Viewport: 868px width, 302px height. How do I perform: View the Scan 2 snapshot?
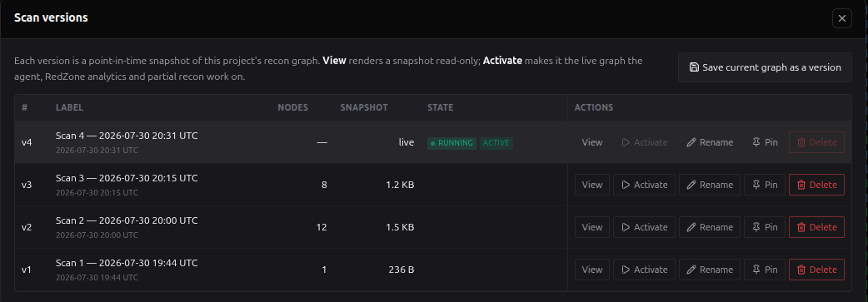pos(591,227)
